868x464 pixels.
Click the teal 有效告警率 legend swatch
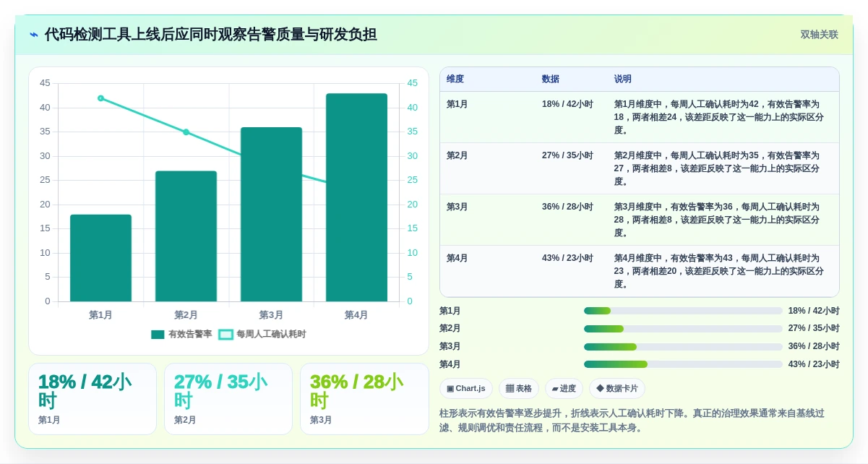click(158, 335)
